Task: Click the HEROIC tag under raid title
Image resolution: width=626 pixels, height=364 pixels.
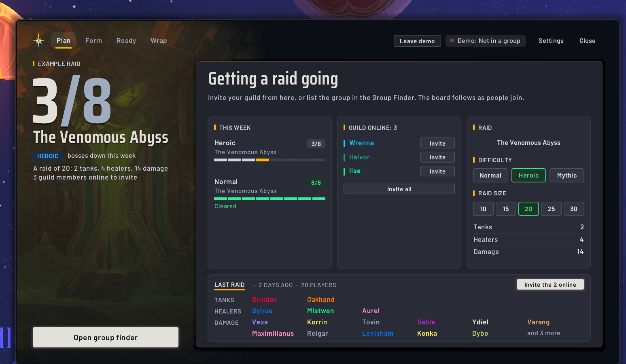Action: 48,156
